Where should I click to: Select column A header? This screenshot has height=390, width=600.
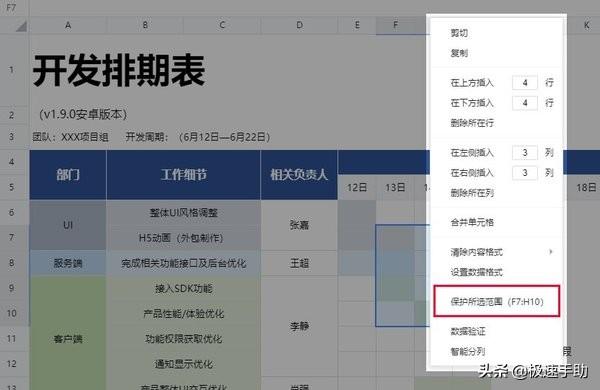tap(68, 25)
